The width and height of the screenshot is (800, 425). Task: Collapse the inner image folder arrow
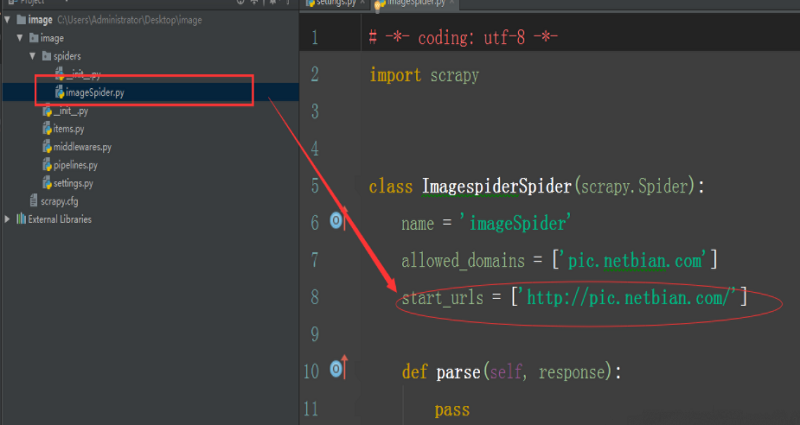pyautogui.click(x=20, y=38)
